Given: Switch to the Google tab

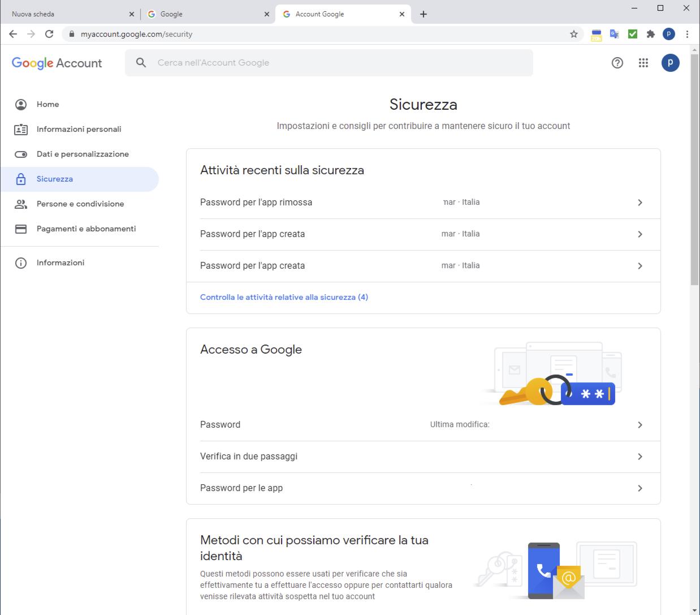Looking at the screenshot, I should [207, 14].
